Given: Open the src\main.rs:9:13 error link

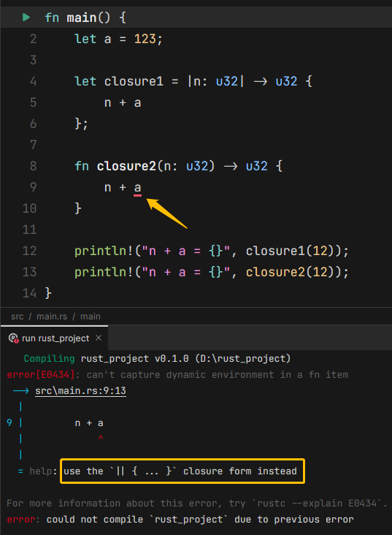Looking at the screenshot, I should click(80, 391).
